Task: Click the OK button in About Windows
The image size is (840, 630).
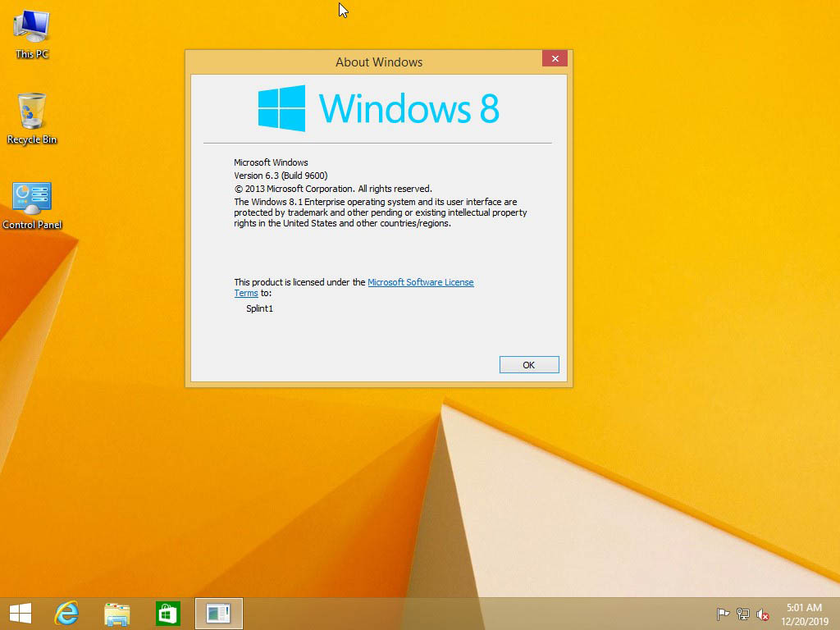Action: tap(529, 365)
